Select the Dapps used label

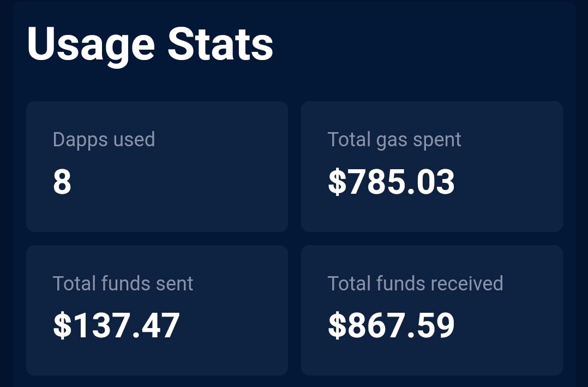pos(104,140)
